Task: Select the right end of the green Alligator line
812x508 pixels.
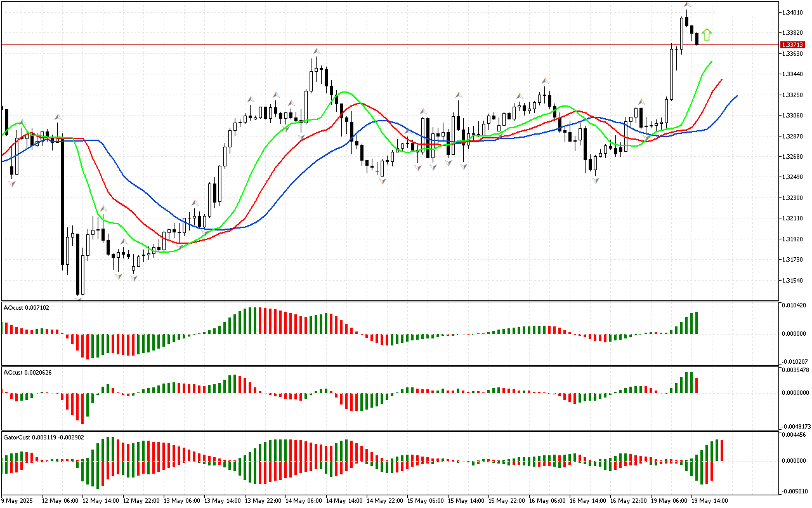Action: coord(712,62)
